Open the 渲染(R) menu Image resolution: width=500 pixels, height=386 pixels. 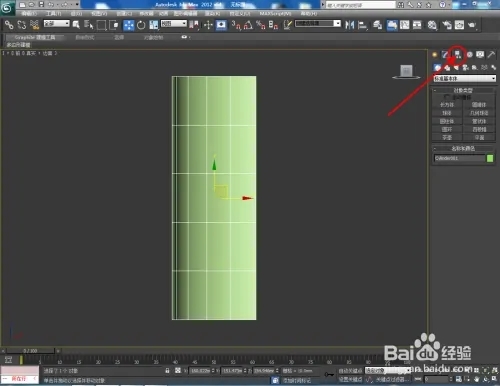tap(212, 14)
